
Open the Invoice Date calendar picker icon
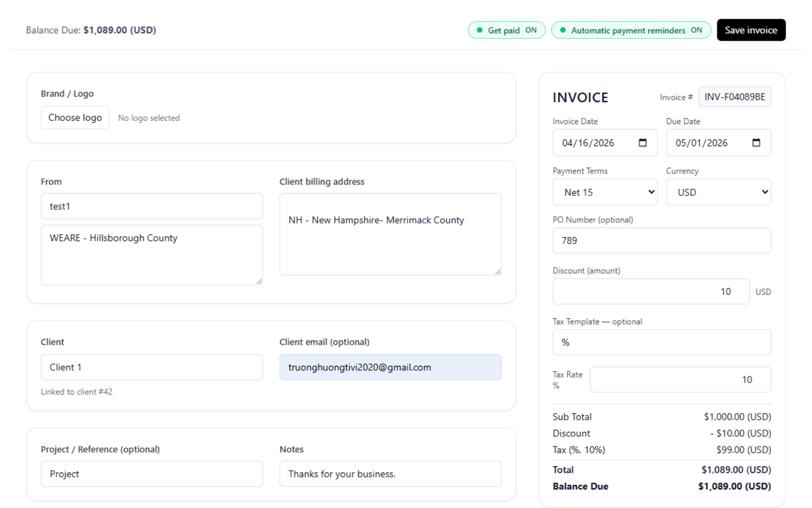coord(642,143)
